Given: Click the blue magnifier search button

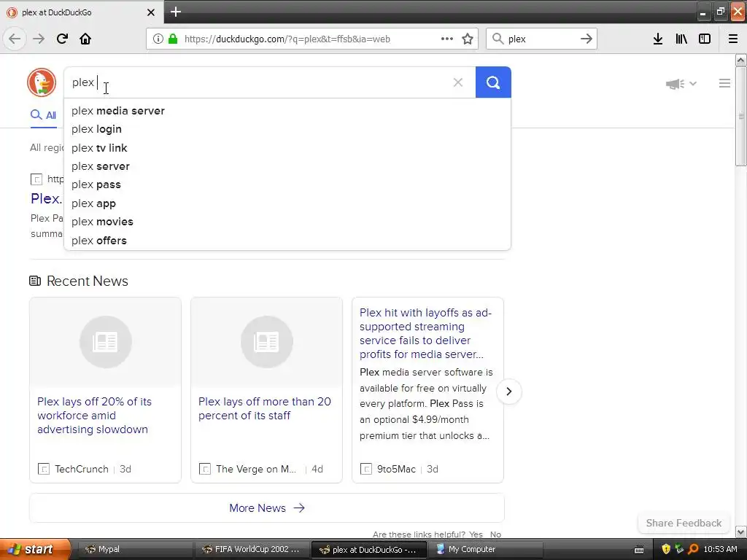Looking at the screenshot, I should (x=493, y=82).
